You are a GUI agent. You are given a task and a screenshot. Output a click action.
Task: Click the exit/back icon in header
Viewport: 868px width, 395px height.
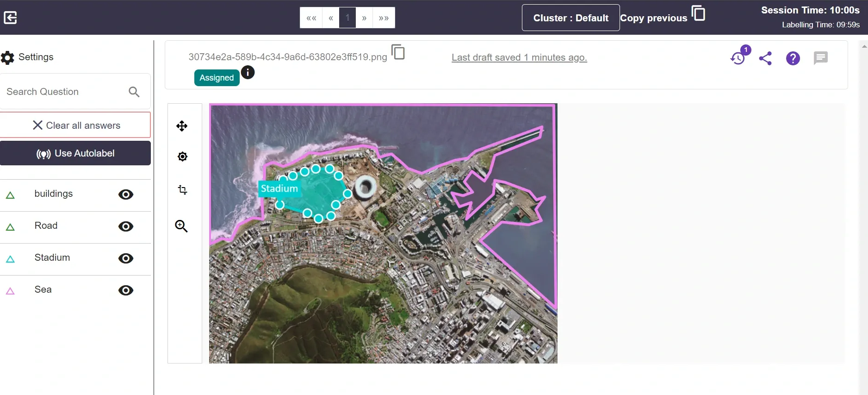[10, 18]
